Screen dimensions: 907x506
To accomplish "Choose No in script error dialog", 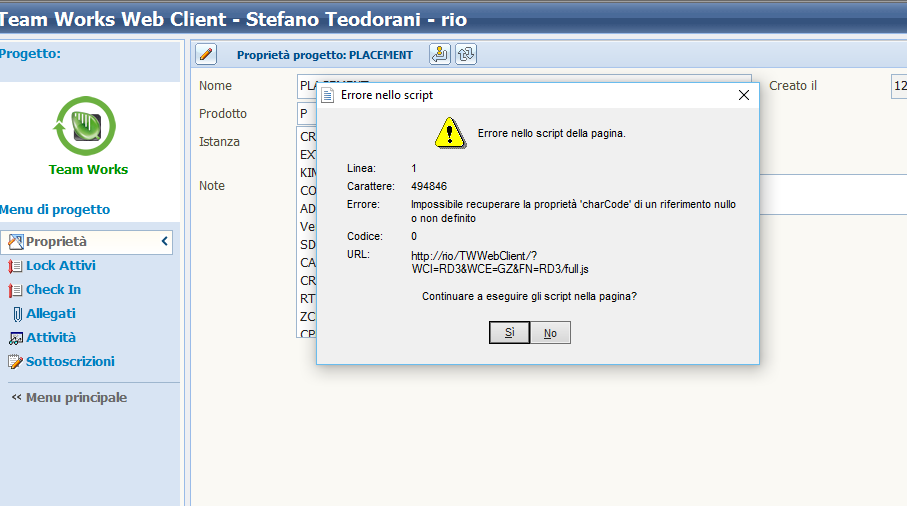I will 550,333.
